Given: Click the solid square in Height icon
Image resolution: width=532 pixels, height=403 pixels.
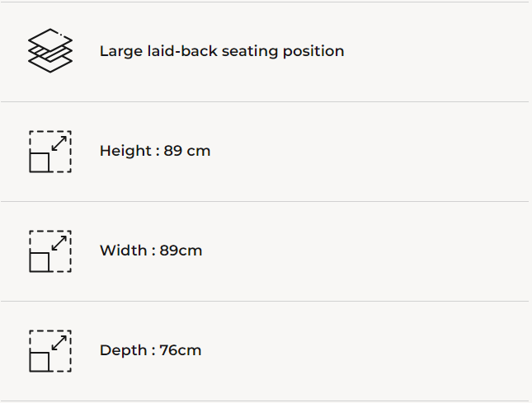Looking at the screenshot, I should click(40, 162).
